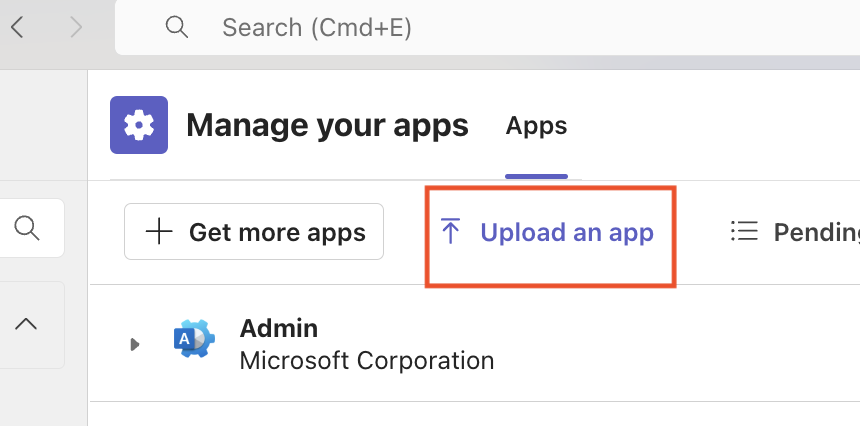Click the Microsoft Corporation publisher text
860x426 pixels.
(x=367, y=360)
